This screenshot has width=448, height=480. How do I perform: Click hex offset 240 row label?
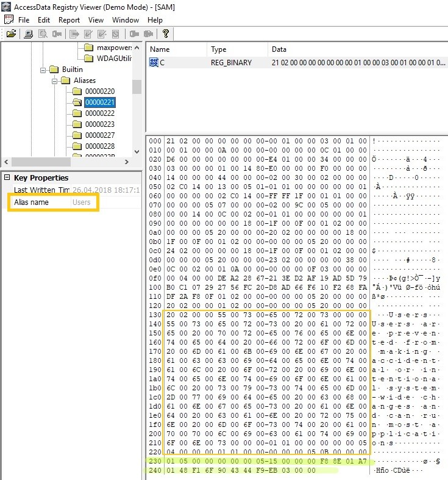tap(155, 470)
